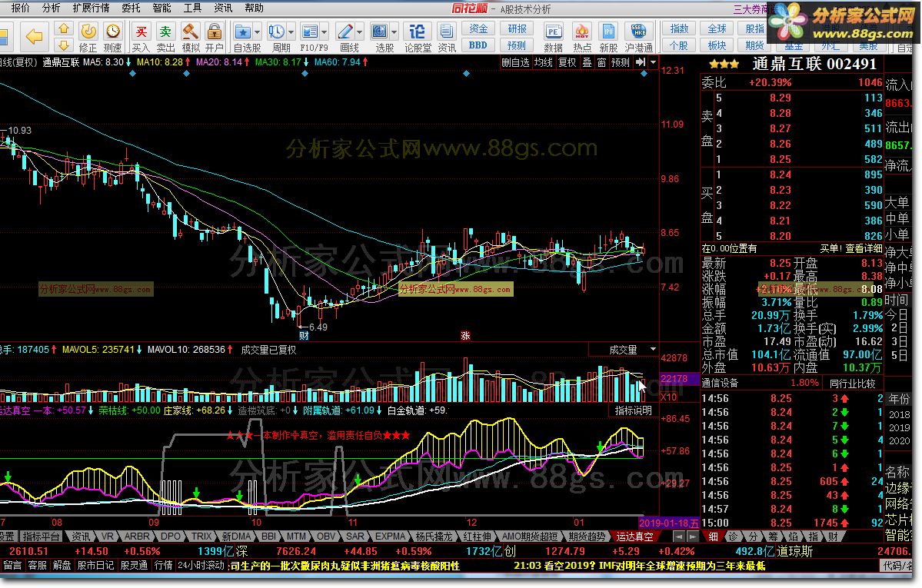Expand the 自选股 dropdown arrow

point(257,32)
